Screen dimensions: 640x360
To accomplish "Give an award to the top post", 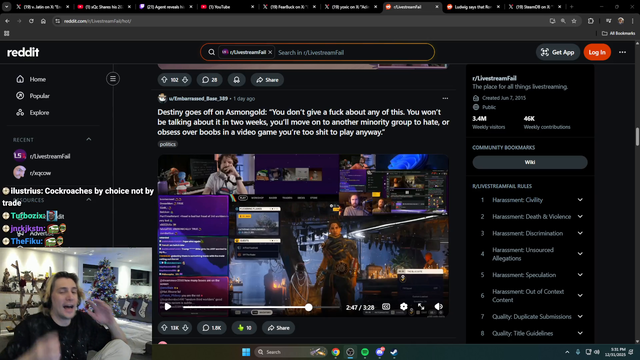I will [x=236, y=80].
